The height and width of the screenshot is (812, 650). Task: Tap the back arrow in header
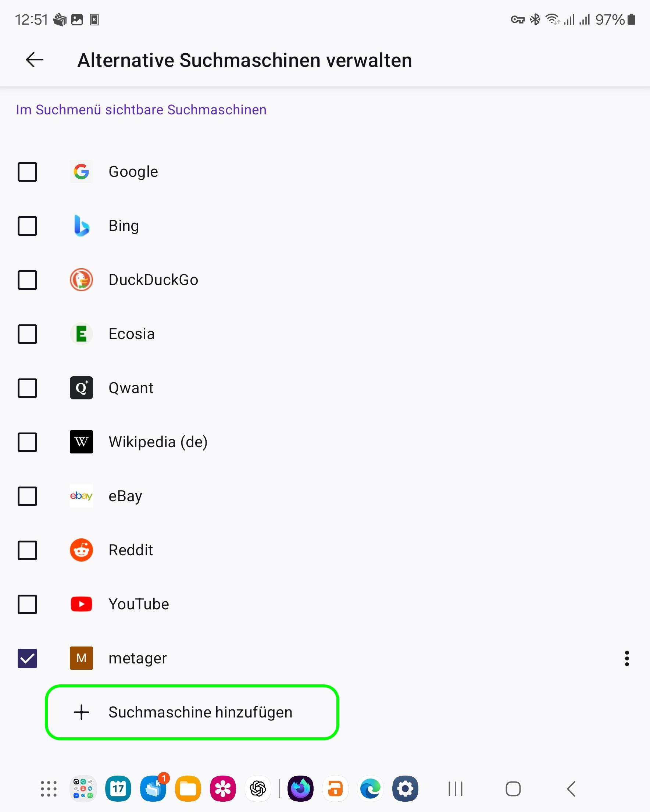(35, 60)
